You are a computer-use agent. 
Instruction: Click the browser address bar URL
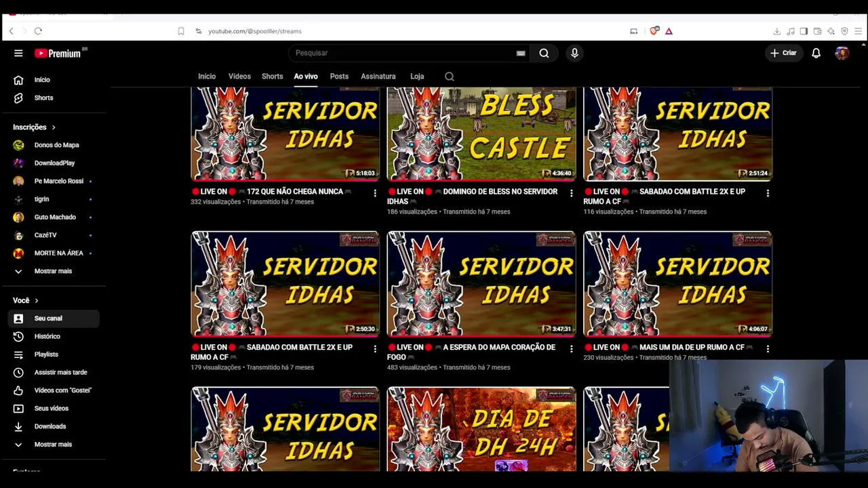coord(254,31)
